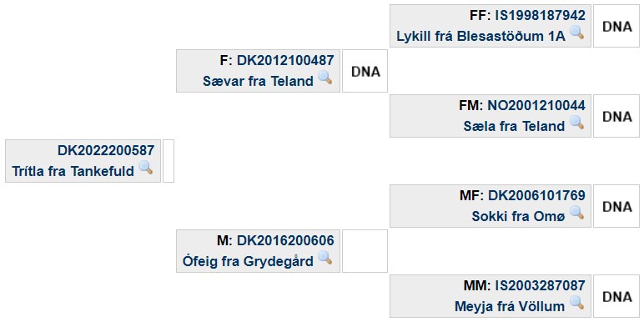Open the Trítla fra Tankefuld name link
This screenshot has height=322, width=644.
[x=73, y=171]
